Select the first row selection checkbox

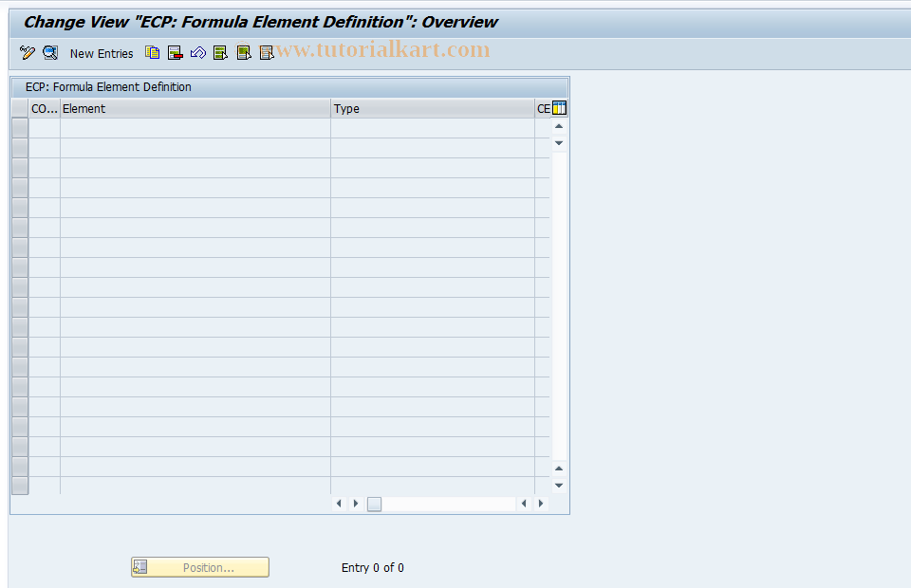[x=20, y=125]
